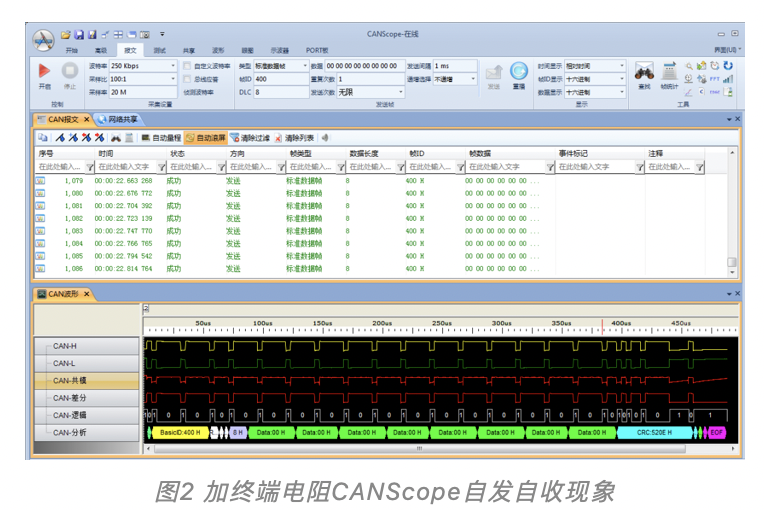Viewport: 764px width, 510px height.
Task: Close the CAN波形 tab
Action: [87, 294]
